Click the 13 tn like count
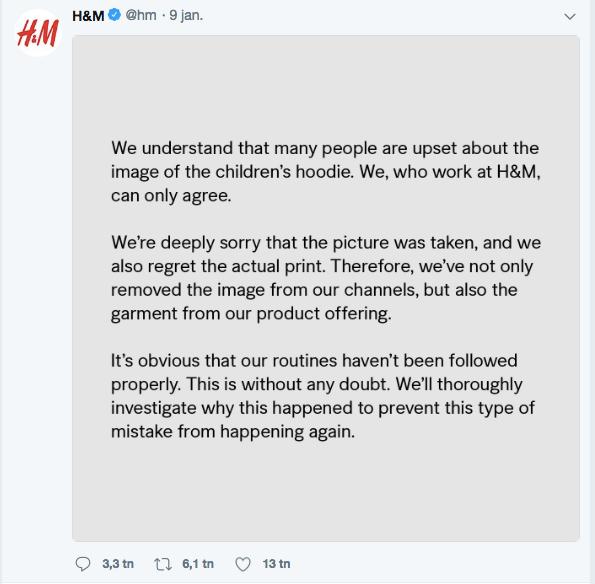The width and height of the screenshot is (595, 584). tap(277, 564)
